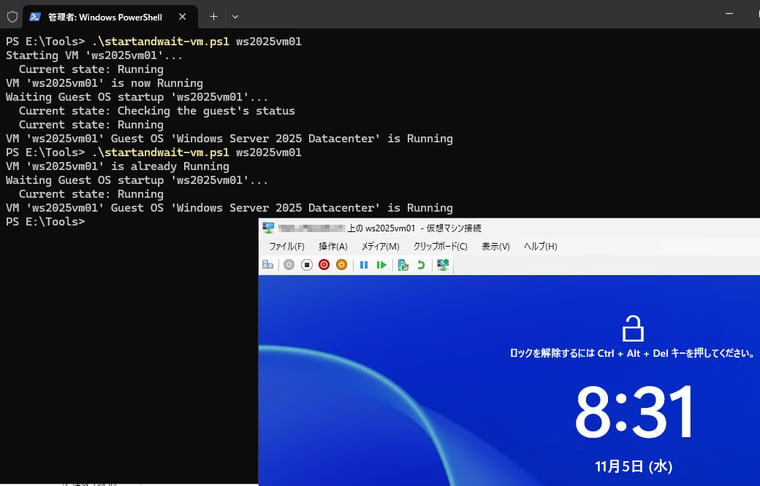Add a new terminal tab
This screenshot has width=760, height=486.
tap(213, 17)
